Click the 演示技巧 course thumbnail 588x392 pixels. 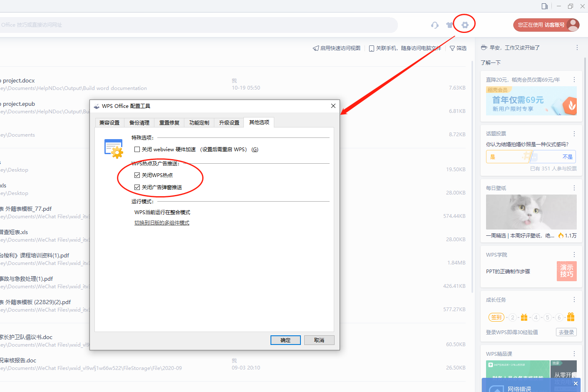[x=567, y=271]
